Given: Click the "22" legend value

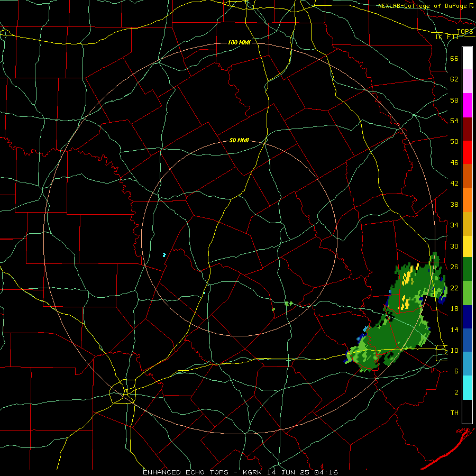Looking at the screenshot, I should [x=454, y=288].
